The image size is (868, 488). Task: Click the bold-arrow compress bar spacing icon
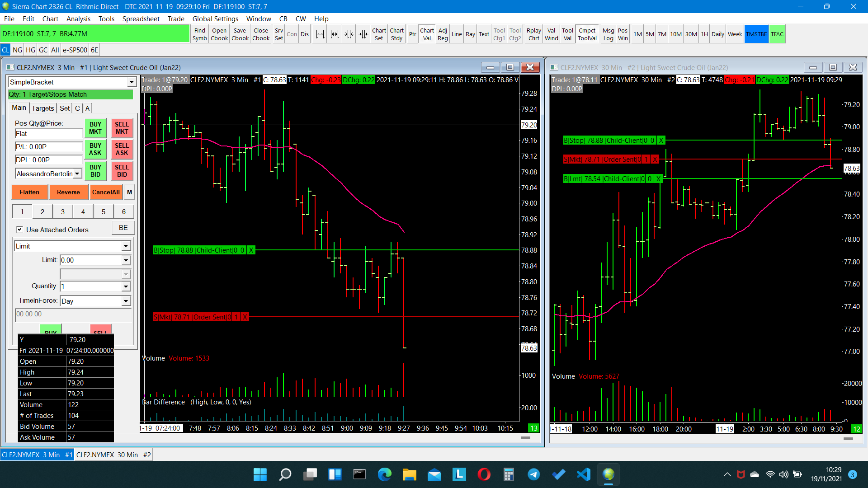pos(363,34)
